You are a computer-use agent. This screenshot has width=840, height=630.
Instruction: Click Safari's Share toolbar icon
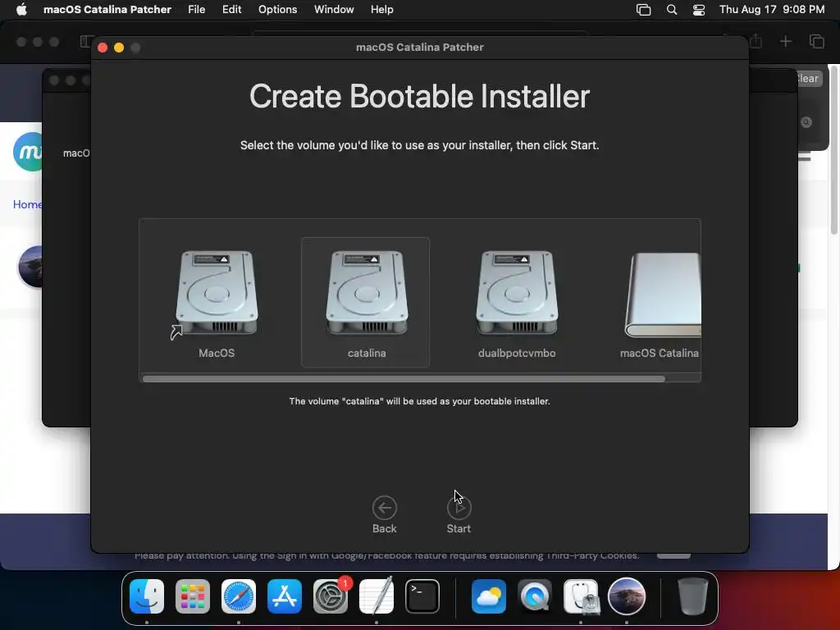tap(756, 41)
